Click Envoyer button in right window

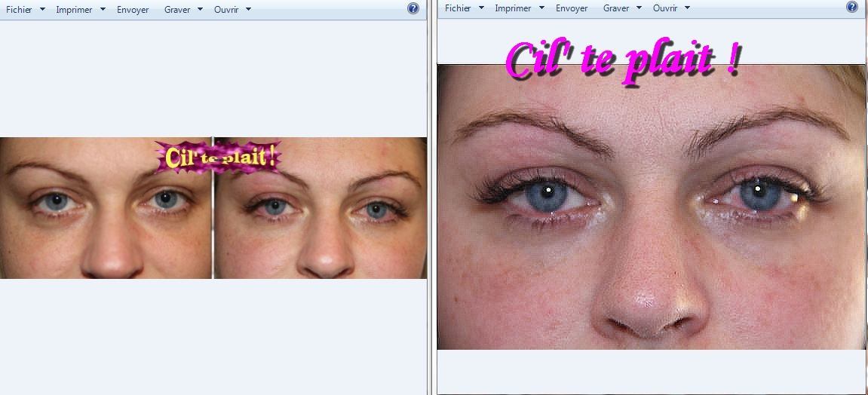click(572, 8)
